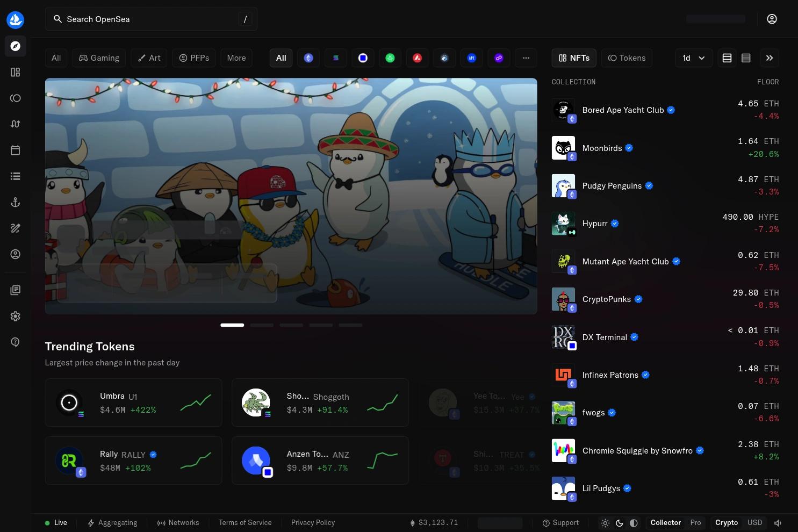Jump to the third carousel slide indicator
798x532 pixels.
pyautogui.click(x=291, y=325)
